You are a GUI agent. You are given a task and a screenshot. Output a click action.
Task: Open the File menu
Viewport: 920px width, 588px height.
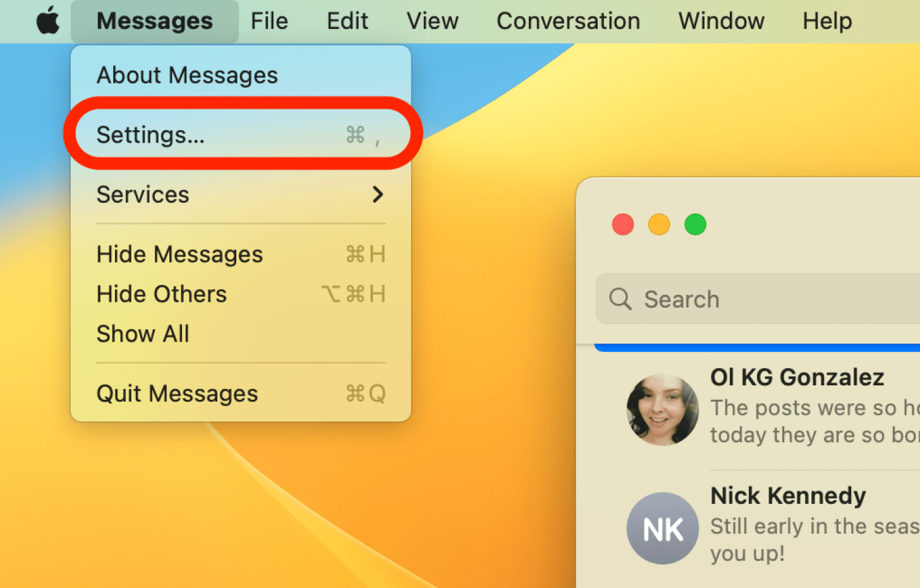click(x=269, y=21)
